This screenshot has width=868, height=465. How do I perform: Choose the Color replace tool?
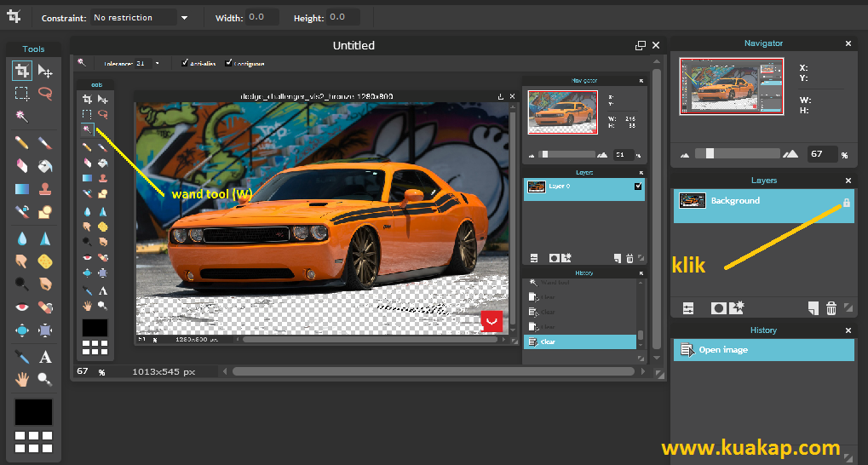(x=21, y=211)
